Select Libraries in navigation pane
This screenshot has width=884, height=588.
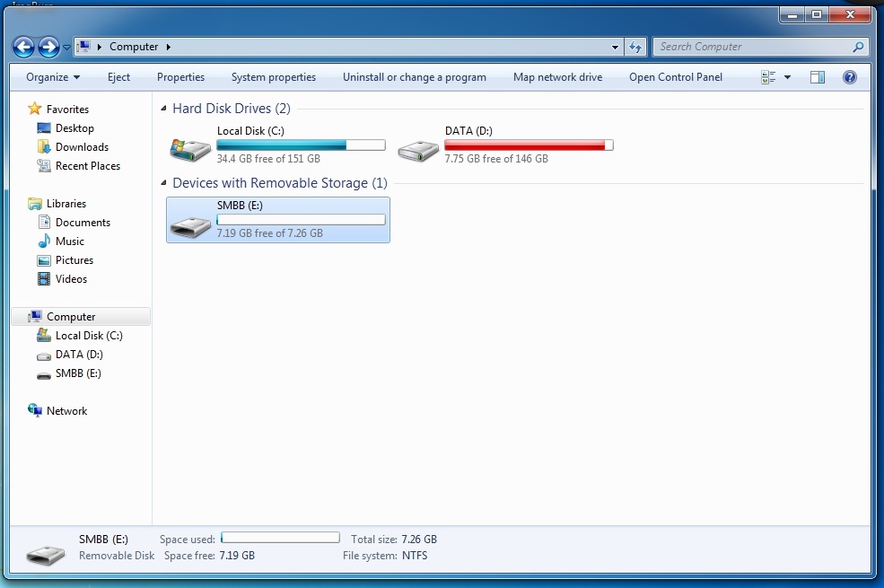tap(66, 204)
